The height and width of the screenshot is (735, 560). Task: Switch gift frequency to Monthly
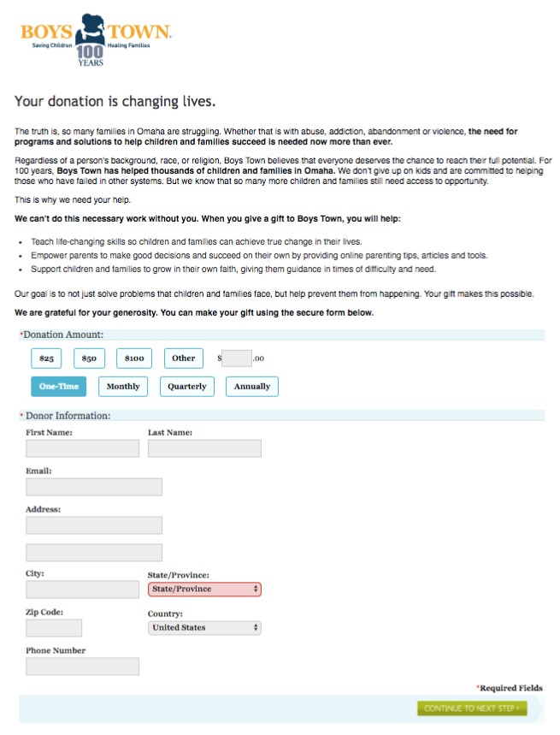[x=123, y=387]
